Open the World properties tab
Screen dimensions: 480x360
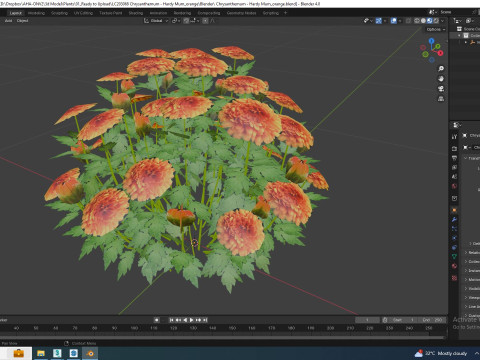(x=454, y=186)
